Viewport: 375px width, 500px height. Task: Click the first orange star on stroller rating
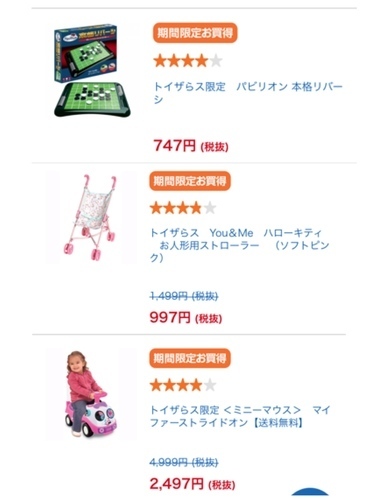(156, 208)
